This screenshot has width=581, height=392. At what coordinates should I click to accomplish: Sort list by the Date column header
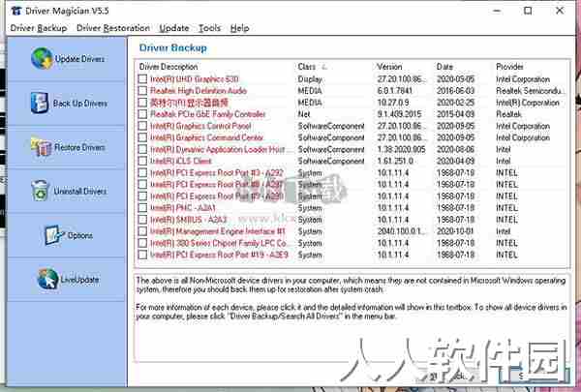click(x=444, y=67)
